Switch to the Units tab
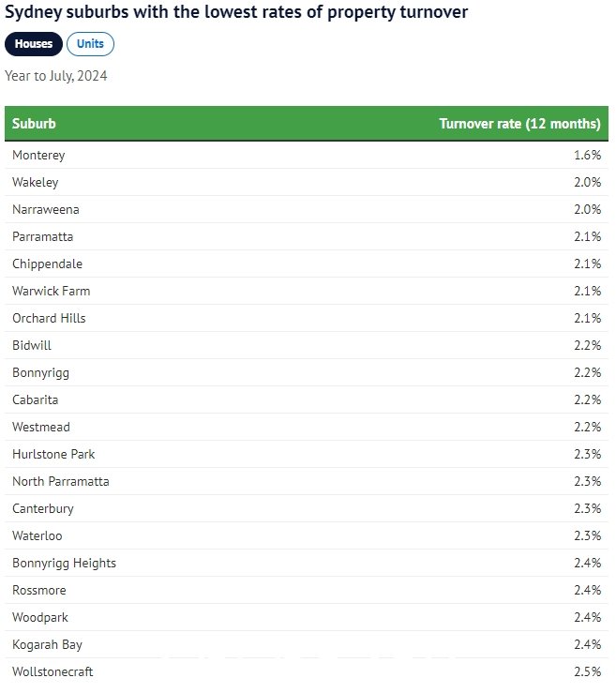The height and width of the screenshot is (693, 616). coord(90,44)
